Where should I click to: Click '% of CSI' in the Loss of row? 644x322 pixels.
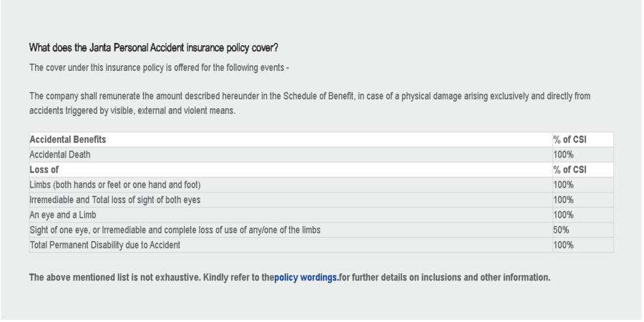tap(570, 170)
